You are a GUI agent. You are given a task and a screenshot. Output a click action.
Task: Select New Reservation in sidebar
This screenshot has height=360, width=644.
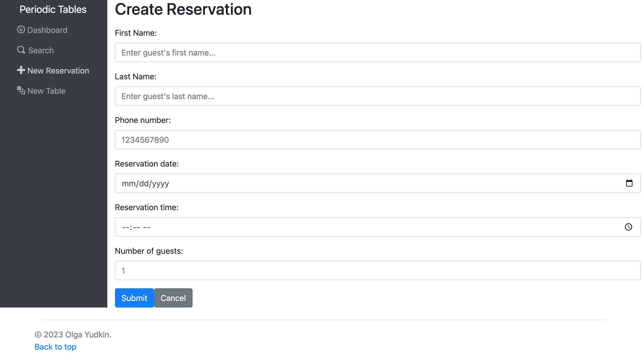tap(58, 71)
